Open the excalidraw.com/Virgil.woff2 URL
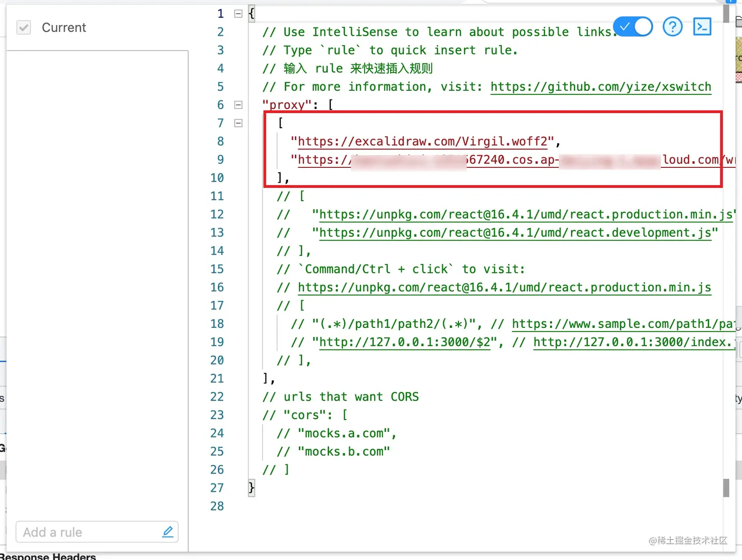 (423, 141)
